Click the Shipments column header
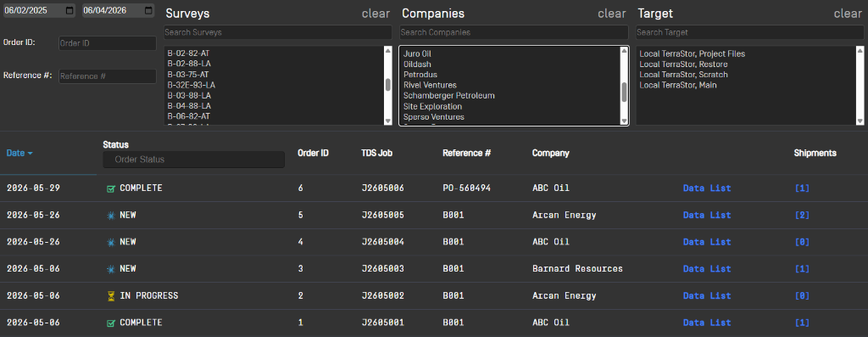Image resolution: width=868 pixels, height=337 pixels. point(815,153)
